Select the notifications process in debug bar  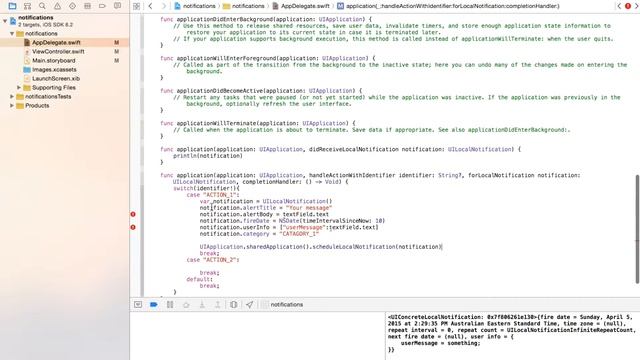click(x=282, y=304)
